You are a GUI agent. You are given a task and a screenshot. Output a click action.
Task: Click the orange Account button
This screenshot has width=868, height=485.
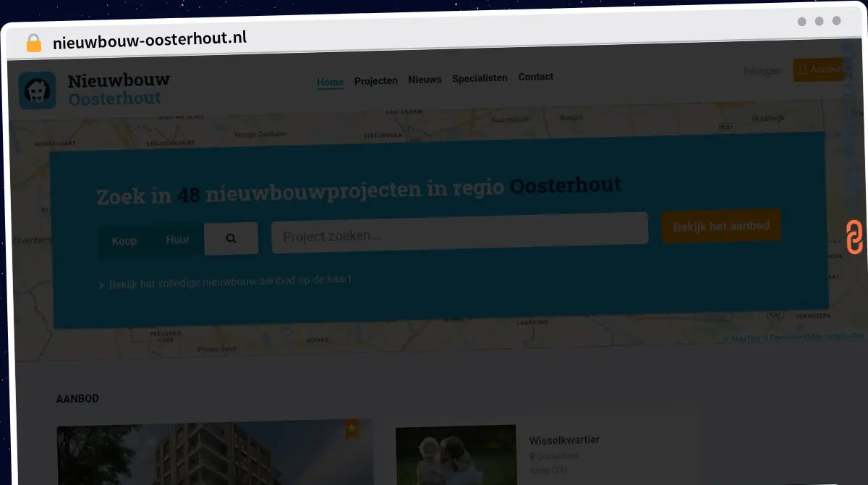click(x=820, y=69)
